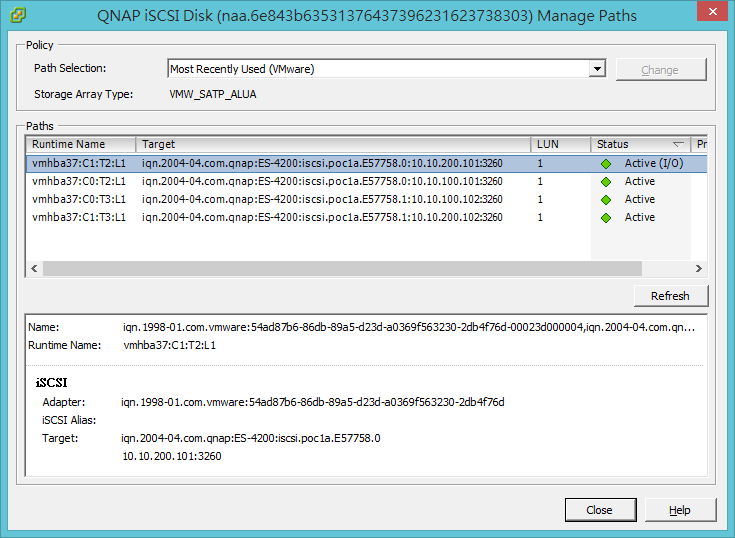Click Runtime Name value in details pane
The height and width of the screenshot is (538, 735).
tap(169, 345)
